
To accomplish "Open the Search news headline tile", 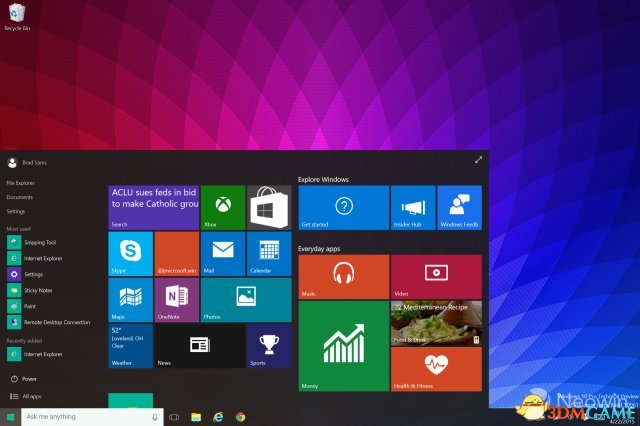I will (x=154, y=208).
